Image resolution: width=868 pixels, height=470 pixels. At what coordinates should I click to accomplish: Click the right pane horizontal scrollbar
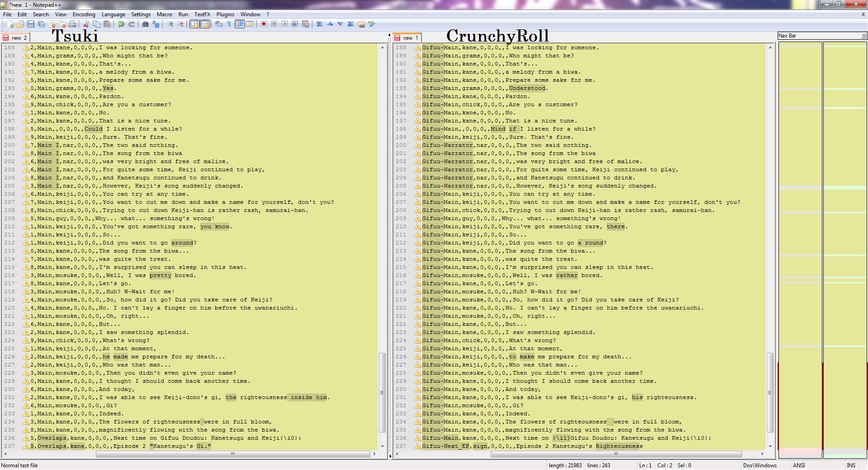point(616,454)
